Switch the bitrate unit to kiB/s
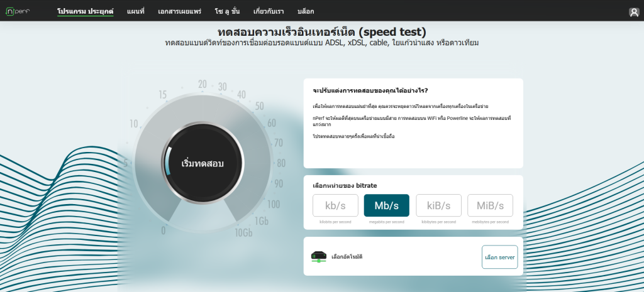The image size is (644, 292). pos(438,205)
